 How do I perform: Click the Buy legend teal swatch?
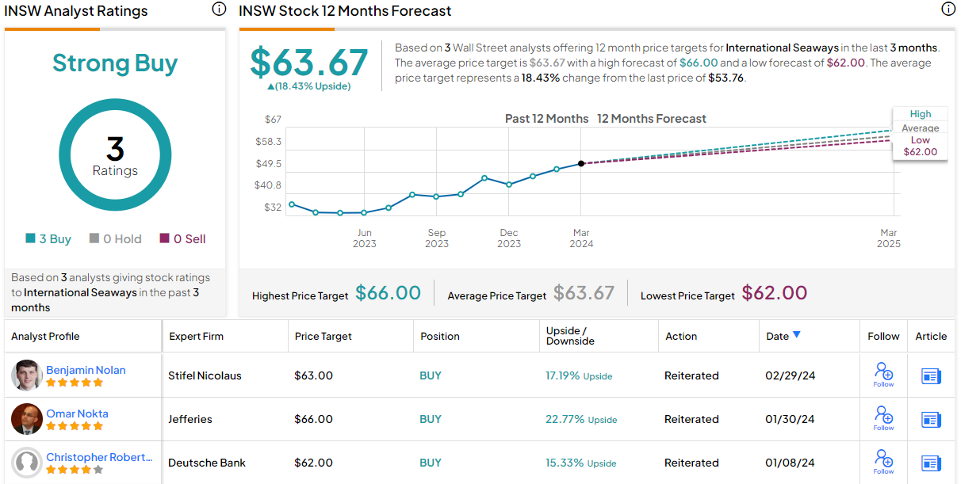pyautogui.click(x=30, y=238)
